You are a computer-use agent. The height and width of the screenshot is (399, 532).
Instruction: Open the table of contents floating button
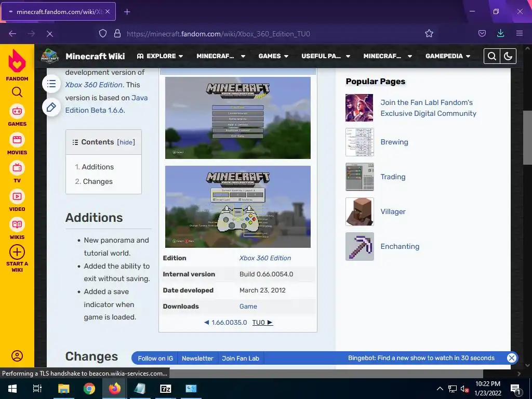pos(51,84)
